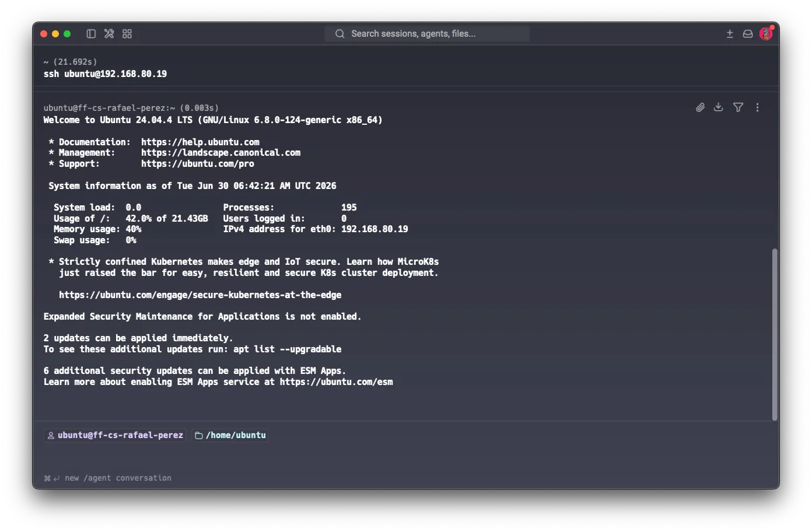812x532 pixels.
Task: Click the IPv4 address 192.168.80.19 value
Action: (x=374, y=229)
